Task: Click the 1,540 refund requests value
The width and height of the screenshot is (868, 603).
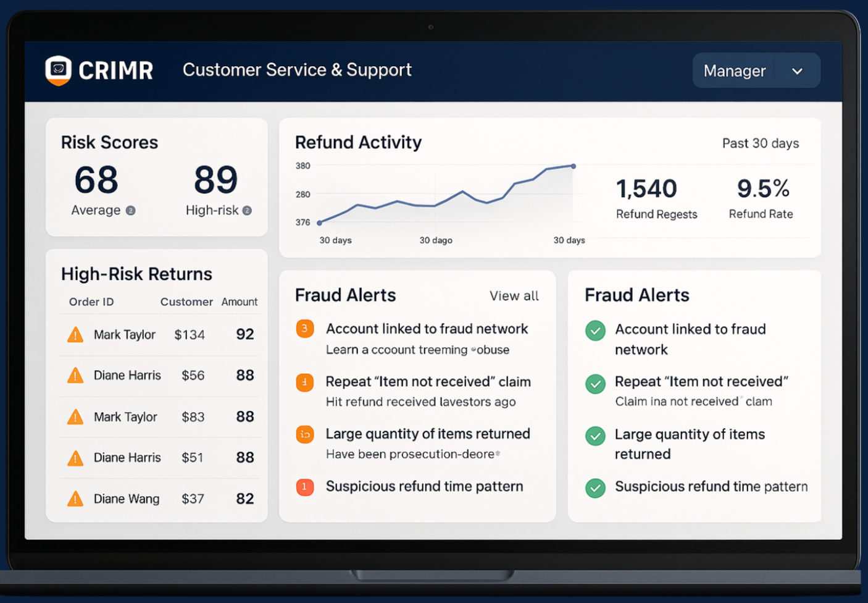Action: tap(646, 188)
